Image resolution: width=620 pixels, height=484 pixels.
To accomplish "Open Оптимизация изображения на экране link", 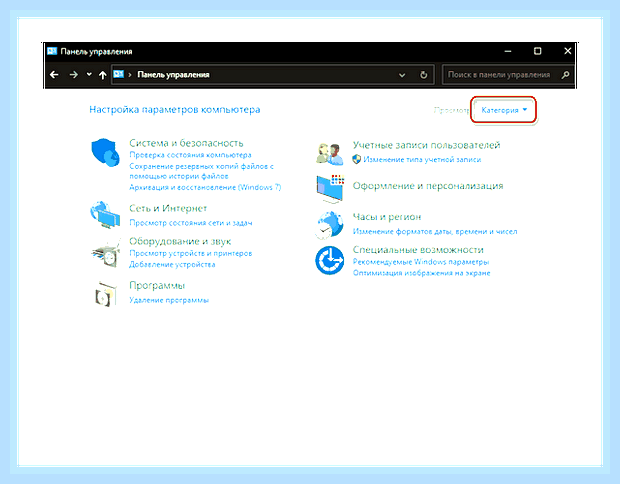I will pos(422,273).
